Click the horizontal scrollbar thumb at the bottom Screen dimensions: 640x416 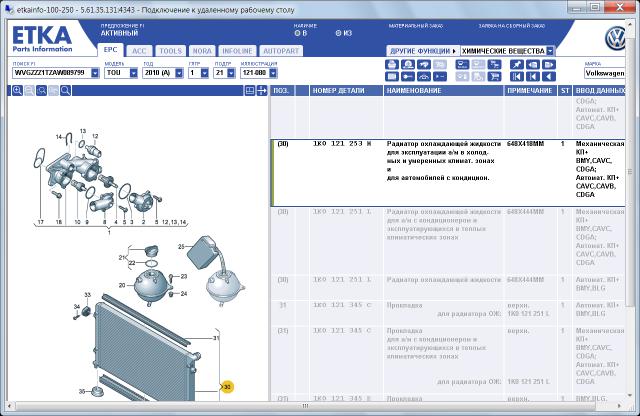pyautogui.click(x=305, y=406)
